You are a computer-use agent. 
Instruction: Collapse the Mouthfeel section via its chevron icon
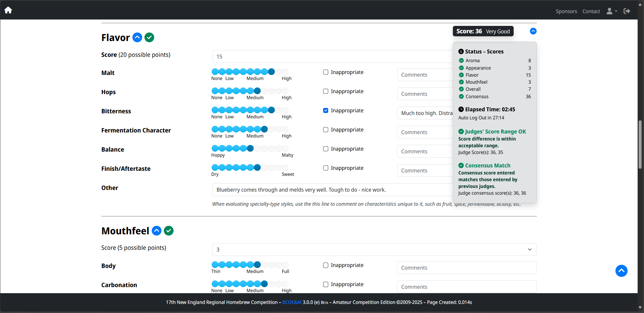coord(157,231)
